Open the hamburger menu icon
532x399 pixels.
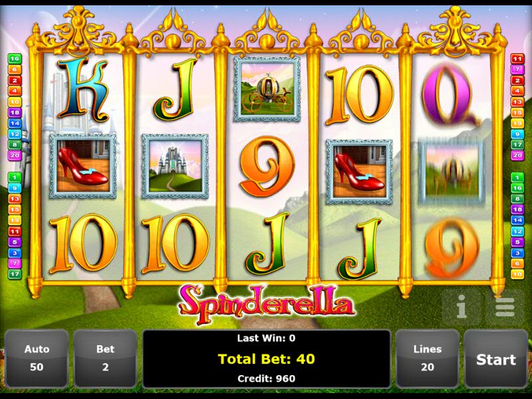(505, 307)
